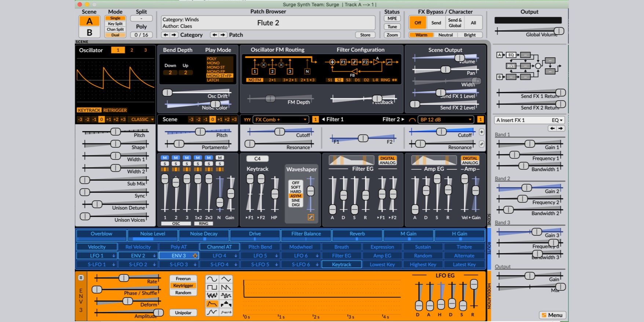The image size is (644, 322).
Task: Open the BP 12 dB filter dropdown
Action: point(446,120)
